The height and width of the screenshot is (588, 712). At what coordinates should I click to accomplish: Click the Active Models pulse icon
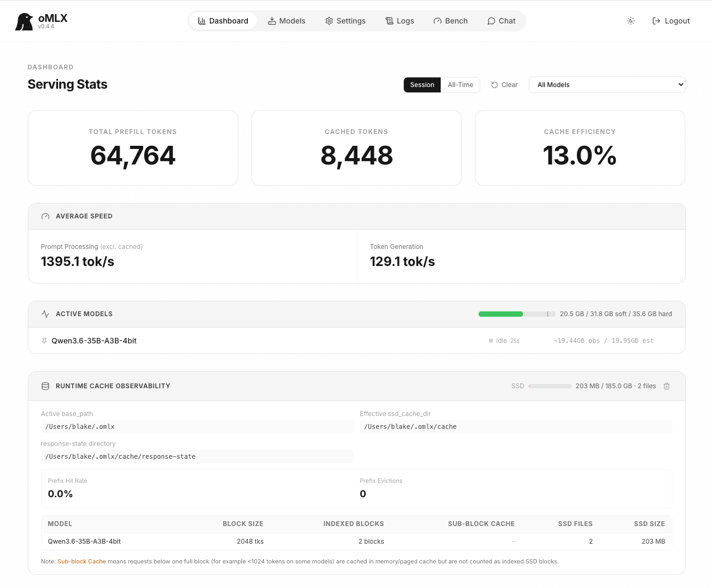click(x=45, y=314)
